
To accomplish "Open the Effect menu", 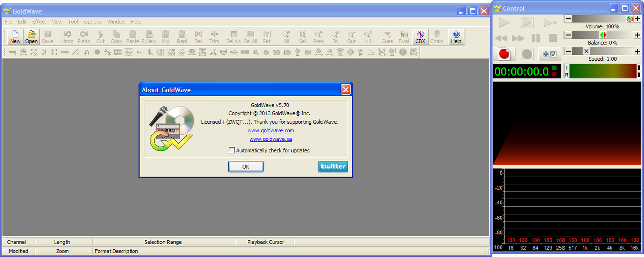I will pos(39,22).
